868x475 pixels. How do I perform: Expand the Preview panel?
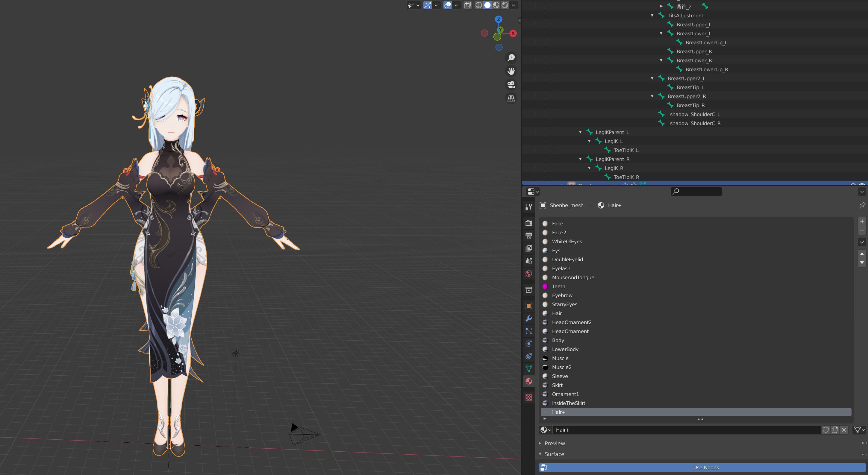[554, 443]
